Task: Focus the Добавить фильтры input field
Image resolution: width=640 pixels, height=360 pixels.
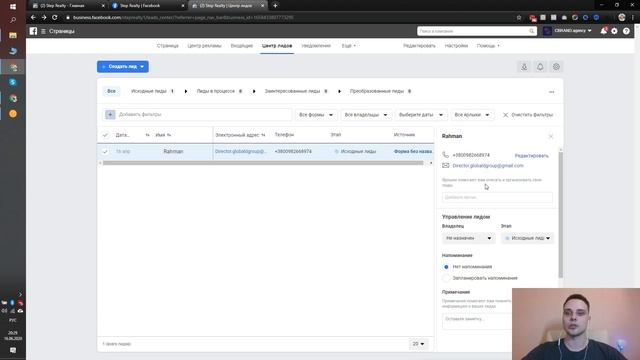Action: tap(204, 115)
